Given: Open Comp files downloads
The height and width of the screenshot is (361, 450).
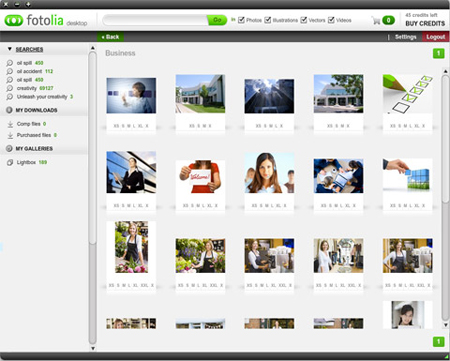Looking at the screenshot, I should click(x=31, y=124).
